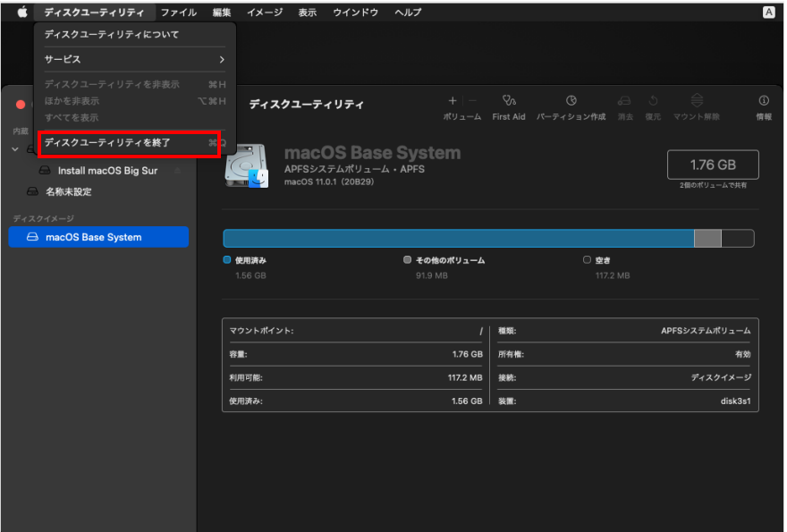The height and width of the screenshot is (532, 787).
Task: Click the 消去 erase toolbar icon
Action: click(x=624, y=100)
